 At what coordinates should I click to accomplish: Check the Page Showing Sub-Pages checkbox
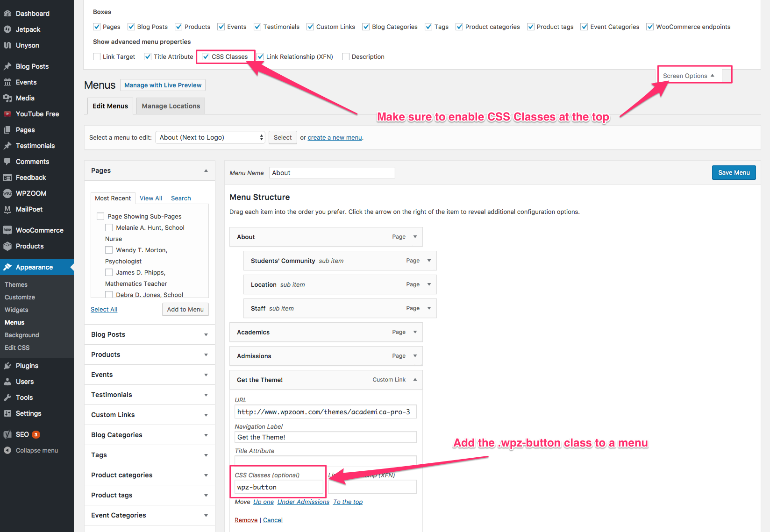pos(100,216)
